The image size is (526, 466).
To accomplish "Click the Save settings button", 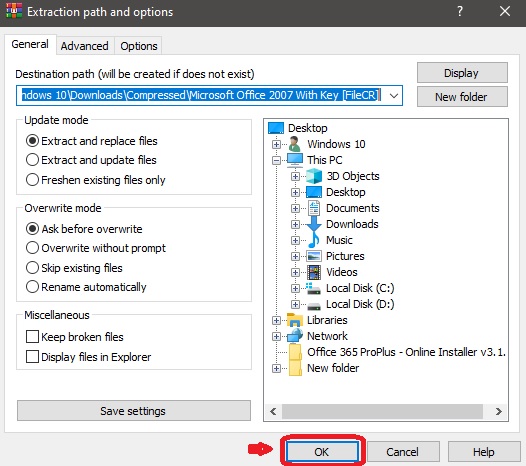I will pyautogui.click(x=134, y=411).
